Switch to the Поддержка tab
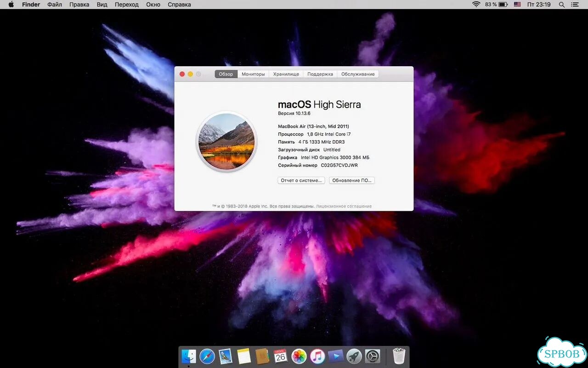The width and height of the screenshot is (588, 368). (320, 74)
